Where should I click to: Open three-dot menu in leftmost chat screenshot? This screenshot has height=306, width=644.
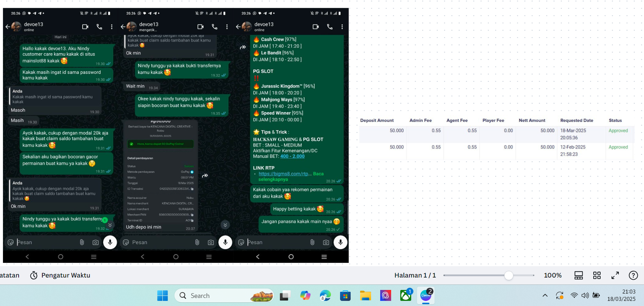coord(112,27)
